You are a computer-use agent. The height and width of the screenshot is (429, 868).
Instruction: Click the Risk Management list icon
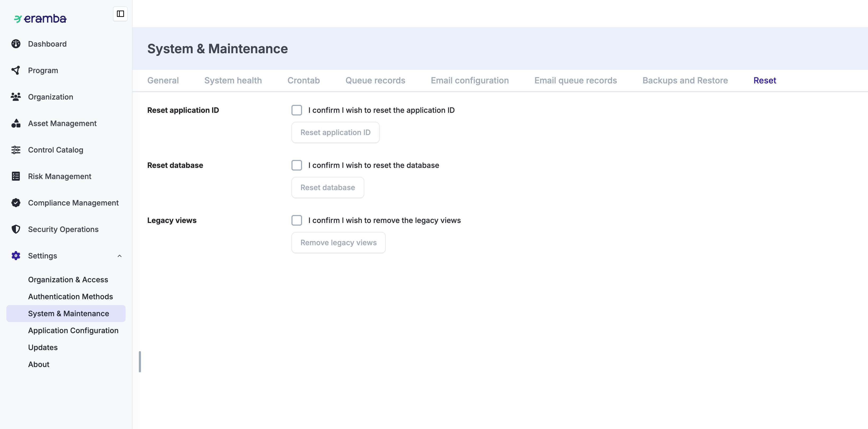coord(16,176)
